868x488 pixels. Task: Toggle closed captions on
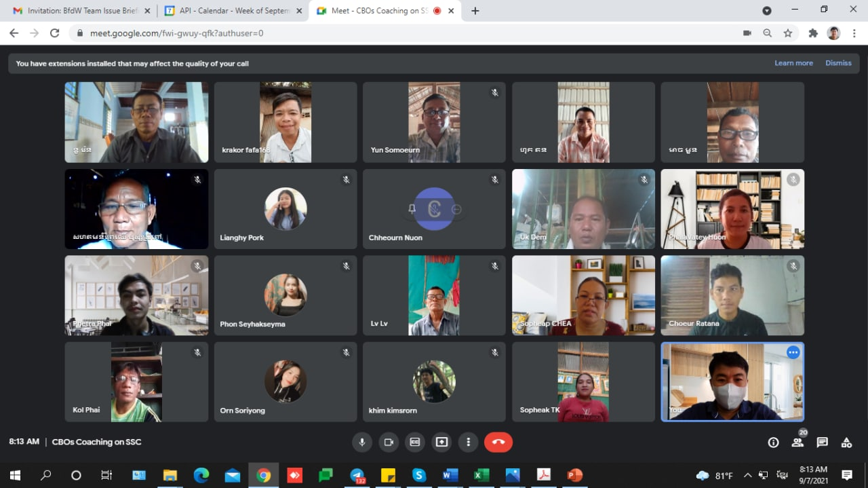pyautogui.click(x=415, y=442)
